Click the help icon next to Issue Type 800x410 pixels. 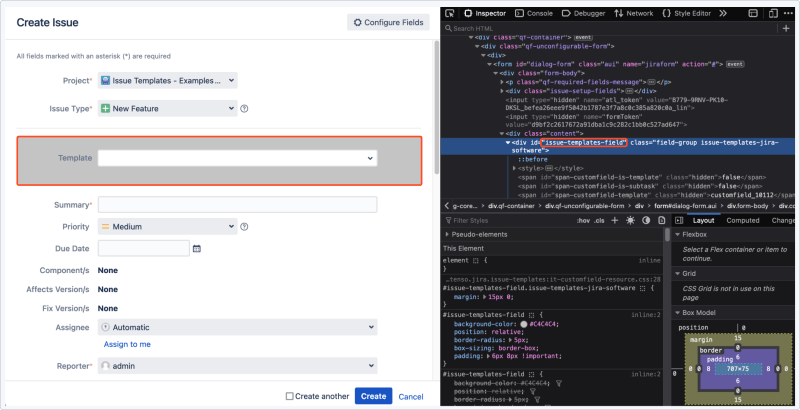(244, 109)
